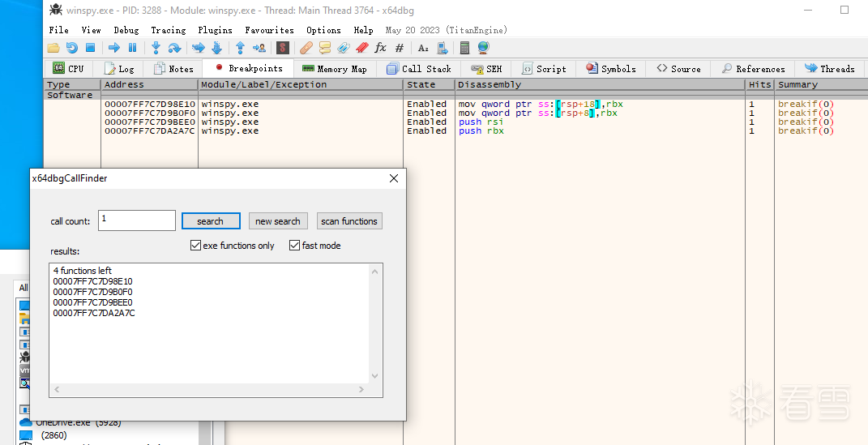Open Functions with the fx icon
The height and width of the screenshot is (445, 868).
(x=381, y=48)
